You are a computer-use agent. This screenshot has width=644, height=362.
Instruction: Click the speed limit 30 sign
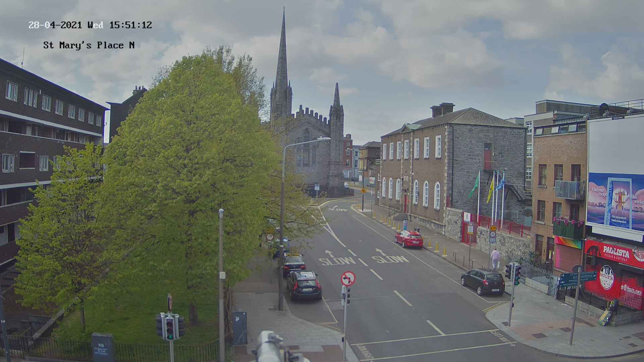pyautogui.click(x=492, y=234)
